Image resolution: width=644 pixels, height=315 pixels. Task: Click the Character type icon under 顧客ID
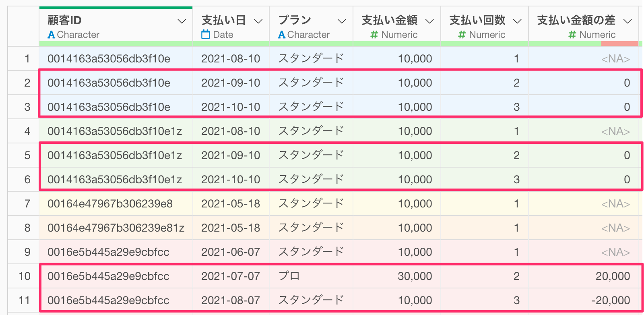point(51,35)
